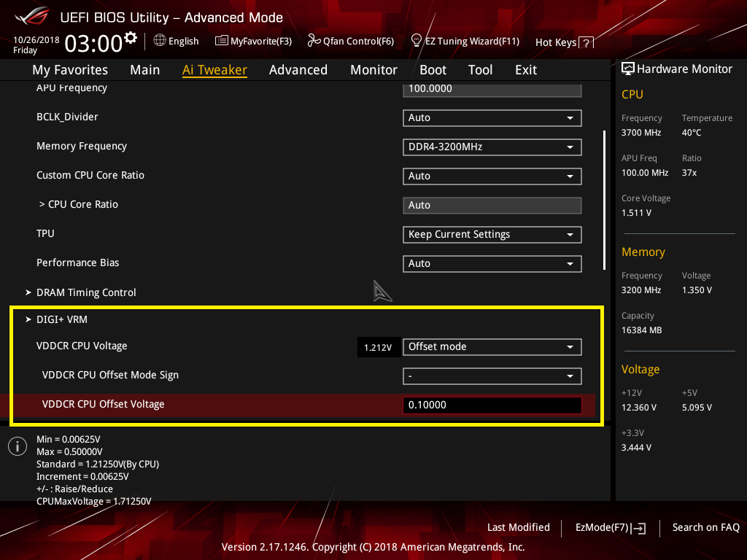Click the VDDCR CPU Offset Voltage field
This screenshot has height=560, width=747.
click(x=492, y=405)
